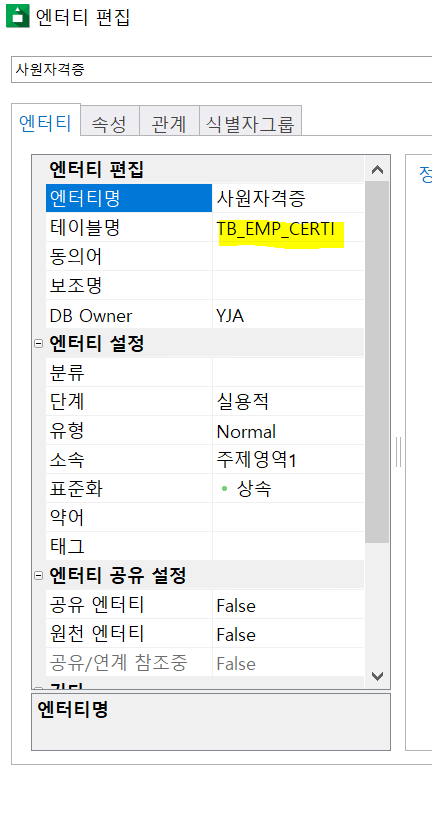Click the property grid vertical scrollbar thumb

click(377, 362)
